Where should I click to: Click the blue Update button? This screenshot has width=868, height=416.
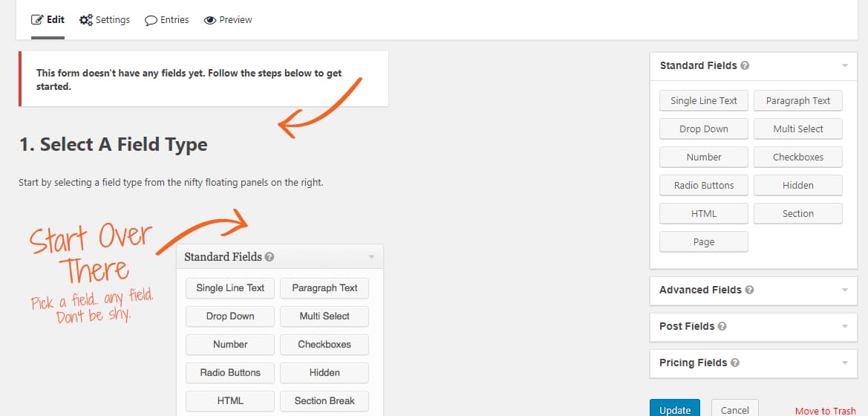pos(675,409)
